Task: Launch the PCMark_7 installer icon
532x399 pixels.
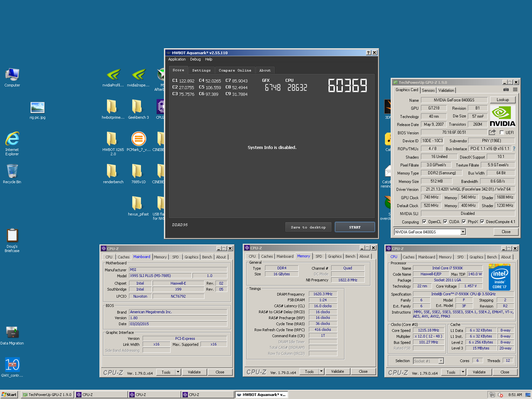Action: tap(138, 142)
